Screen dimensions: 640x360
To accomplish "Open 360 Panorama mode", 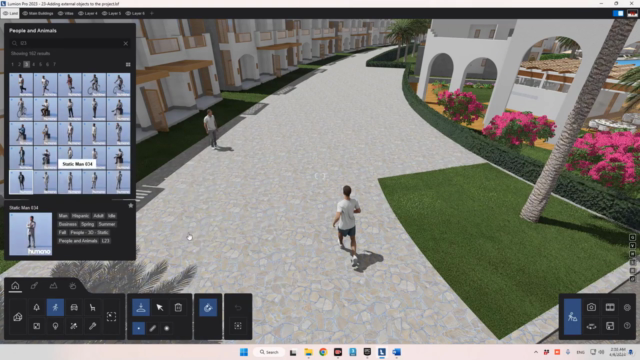I will (x=591, y=326).
